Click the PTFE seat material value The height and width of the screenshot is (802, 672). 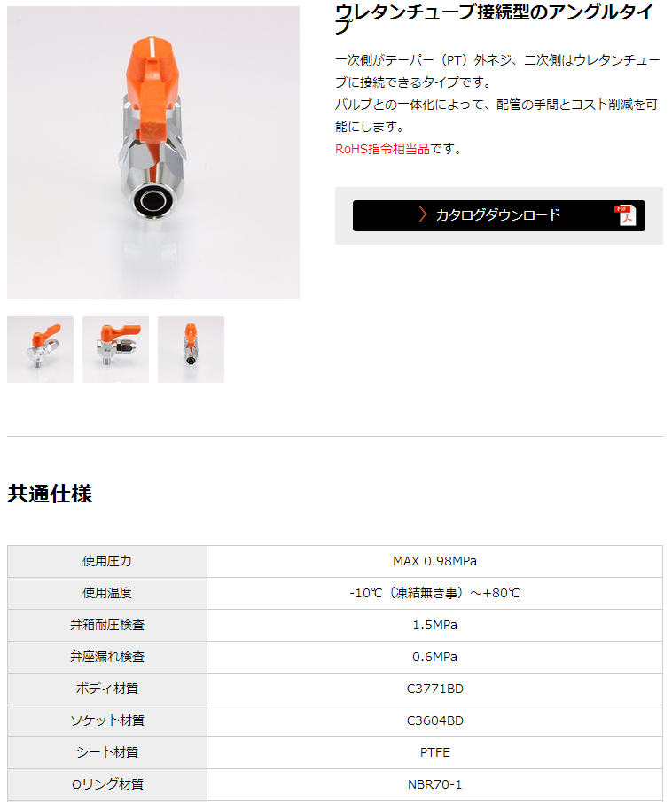tap(434, 752)
